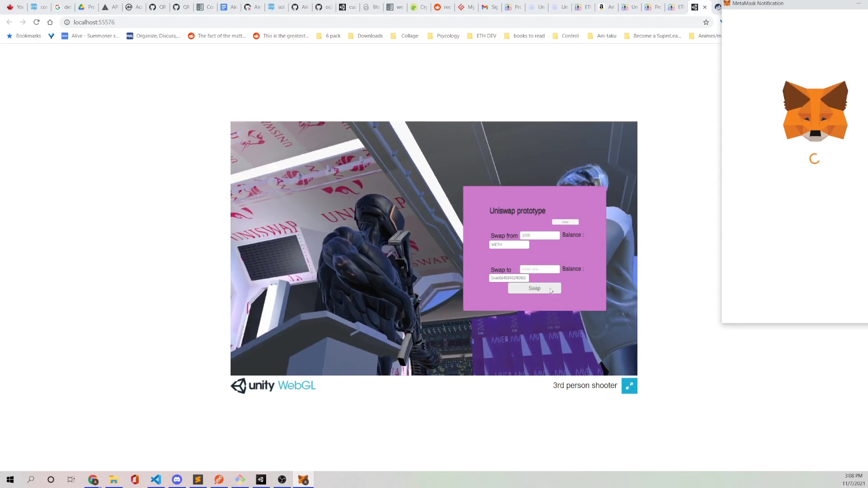Click the browser Back arrow
The height and width of the screenshot is (488, 868).
click(x=9, y=22)
